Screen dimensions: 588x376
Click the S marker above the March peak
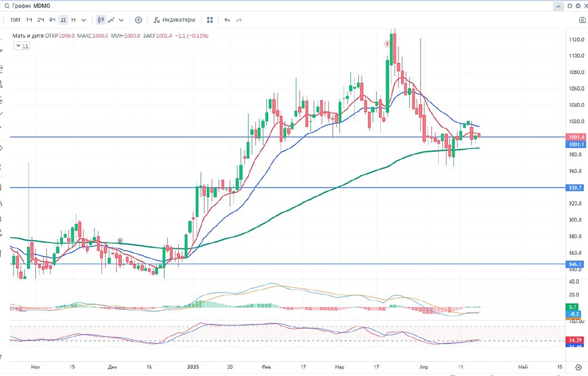[387, 44]
